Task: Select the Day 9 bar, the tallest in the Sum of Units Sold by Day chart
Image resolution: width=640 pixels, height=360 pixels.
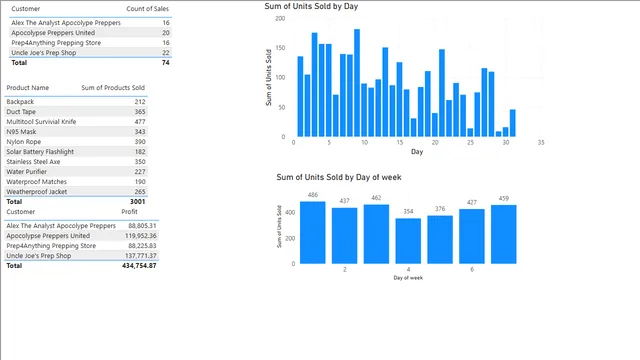Action: (357, 83)
